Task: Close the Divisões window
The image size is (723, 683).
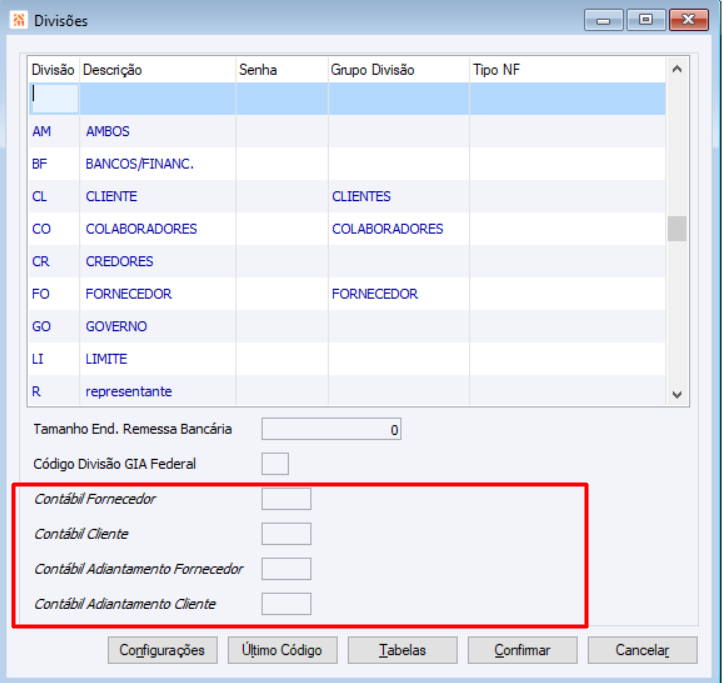Action: pyautogui.click(x=689, y=20)
